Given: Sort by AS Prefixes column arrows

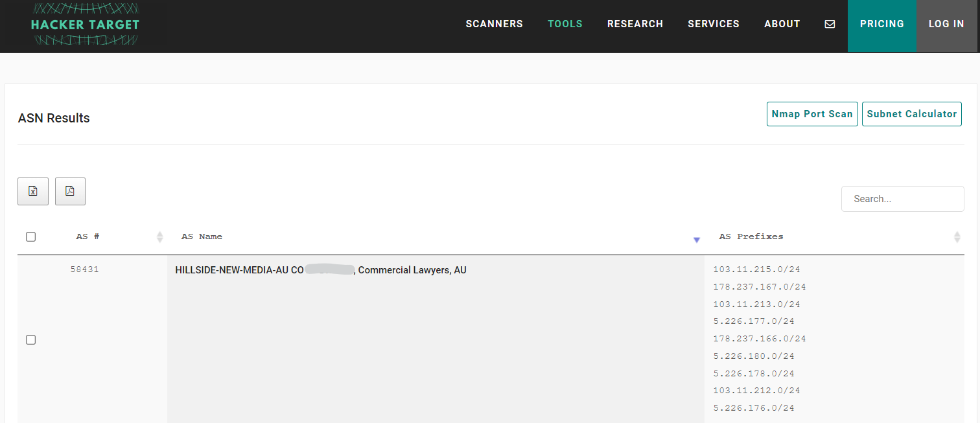Looking at the screenshot, I should tap(957, 237).
